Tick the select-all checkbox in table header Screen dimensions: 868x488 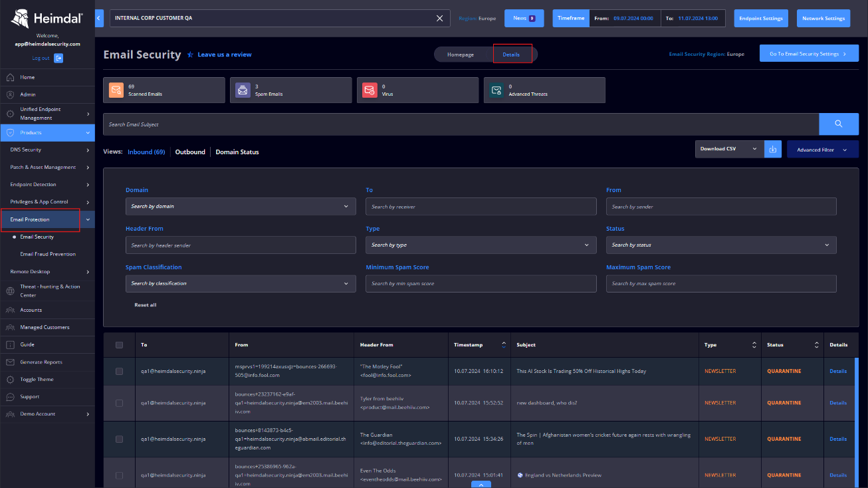click(119, 345)
